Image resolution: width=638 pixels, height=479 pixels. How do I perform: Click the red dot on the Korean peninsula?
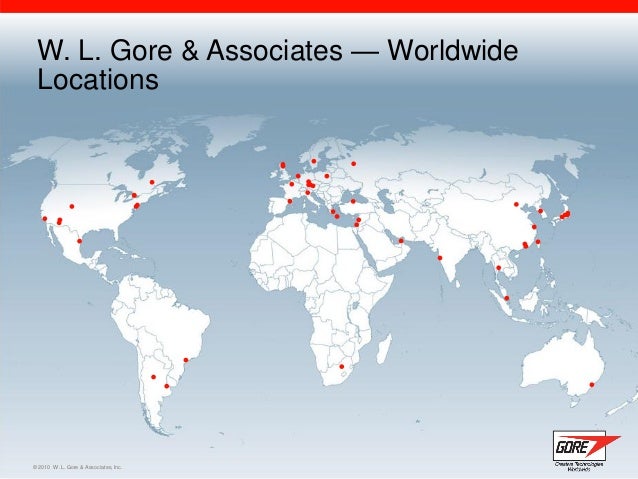[x=541, y=211]
